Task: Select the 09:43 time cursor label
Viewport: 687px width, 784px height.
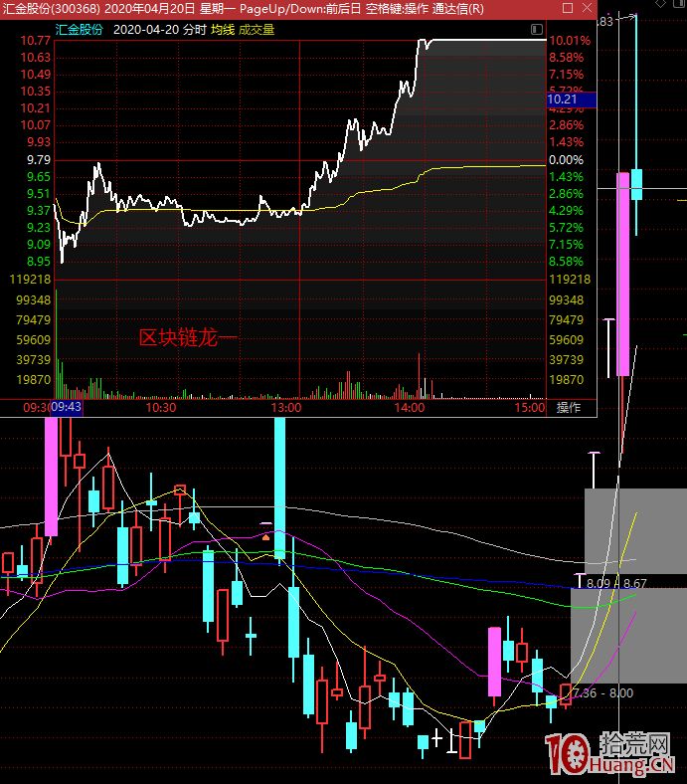Action: coord(67,407)
